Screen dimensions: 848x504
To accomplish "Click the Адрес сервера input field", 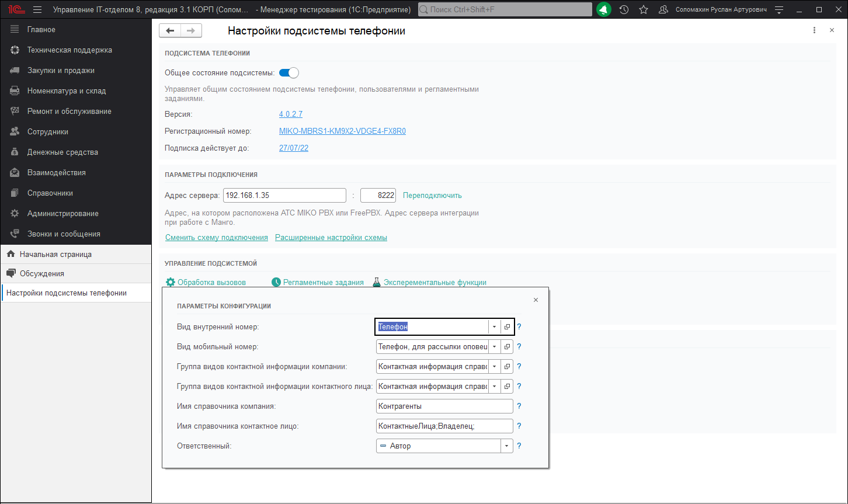I will (x=284, y=196).
